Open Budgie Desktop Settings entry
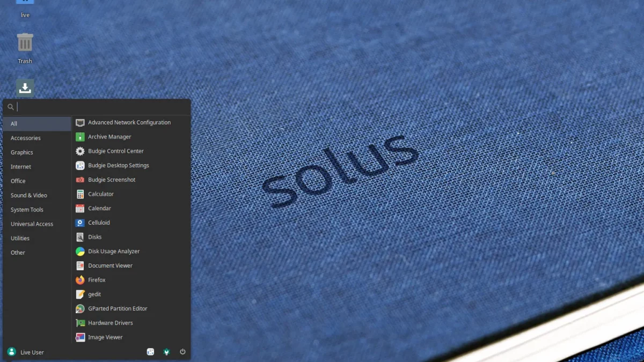 point(132,165)
